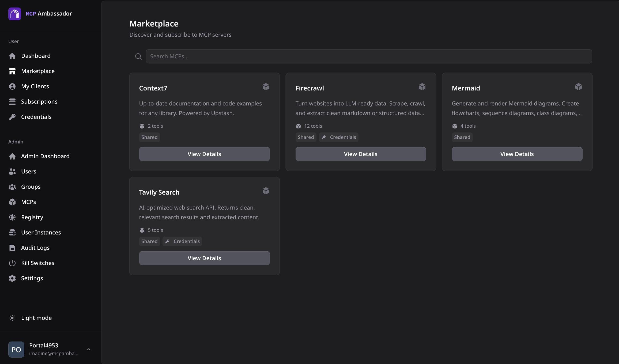Click the Audit Logs document icon

click(12, 248)
